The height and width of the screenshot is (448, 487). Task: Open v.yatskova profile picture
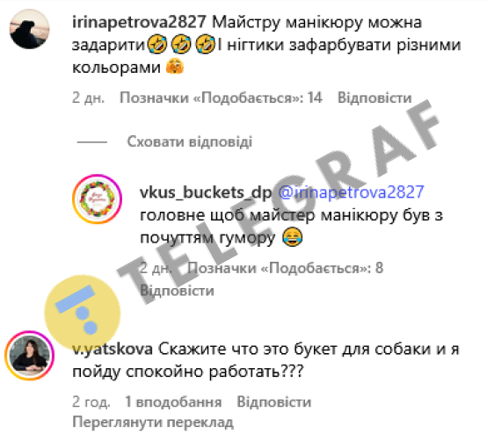(x=30, y=356)
